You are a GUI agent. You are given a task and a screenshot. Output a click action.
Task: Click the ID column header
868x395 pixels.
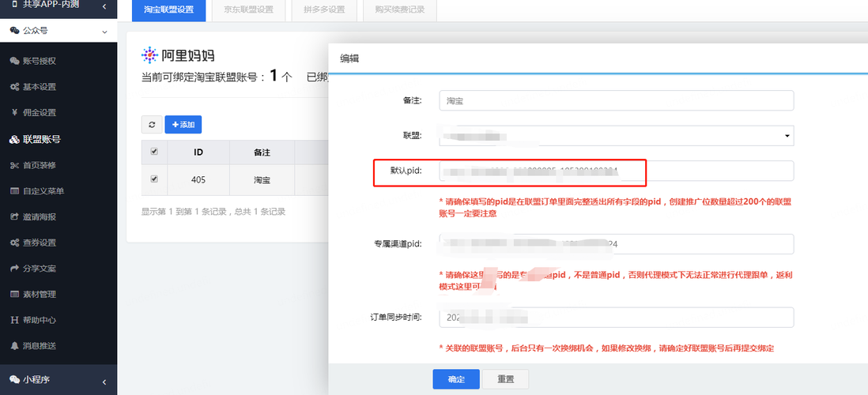pos(198,152)
